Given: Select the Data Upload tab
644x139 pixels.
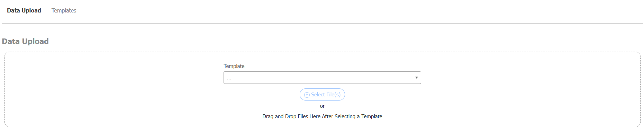Looking at the screenshot, I should [24, 10].
